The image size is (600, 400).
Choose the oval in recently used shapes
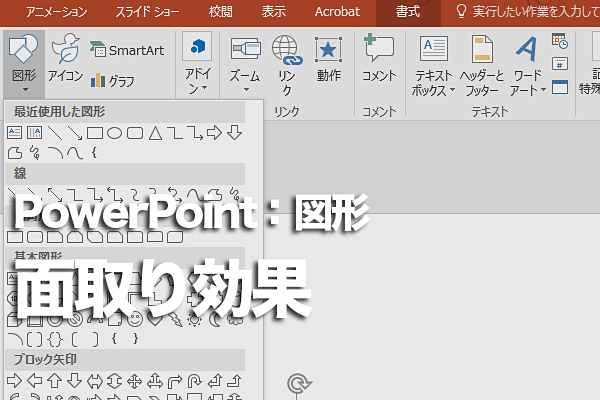(x=114, y=133)
